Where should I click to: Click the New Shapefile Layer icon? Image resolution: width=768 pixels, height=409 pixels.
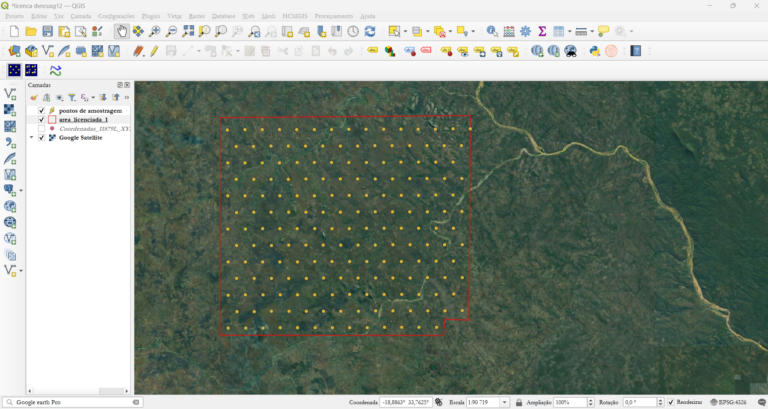(48, 51)
